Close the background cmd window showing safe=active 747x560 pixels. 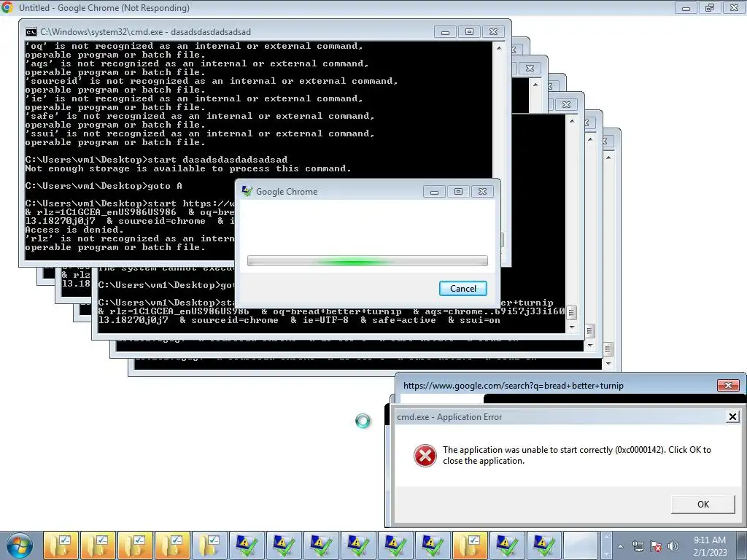pos(566,104)
